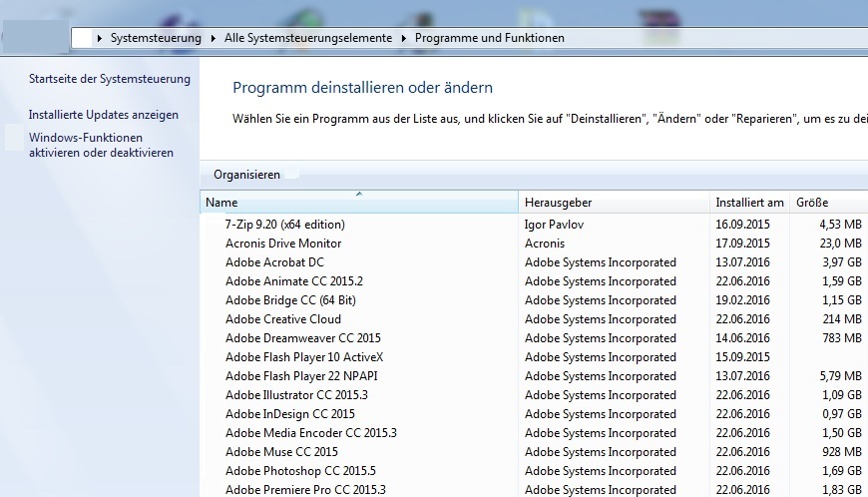Select Adobe Acrobat DC
The image size is (868, 497).
(274, 262)
